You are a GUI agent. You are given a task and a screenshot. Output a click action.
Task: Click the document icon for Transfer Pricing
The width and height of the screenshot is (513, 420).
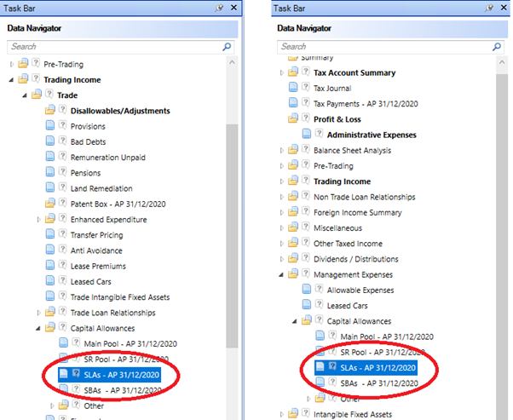[x=50, y=234]
